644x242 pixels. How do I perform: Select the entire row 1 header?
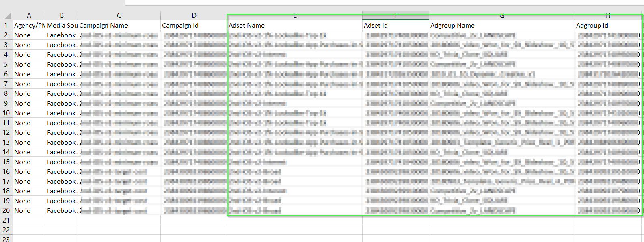6,25
